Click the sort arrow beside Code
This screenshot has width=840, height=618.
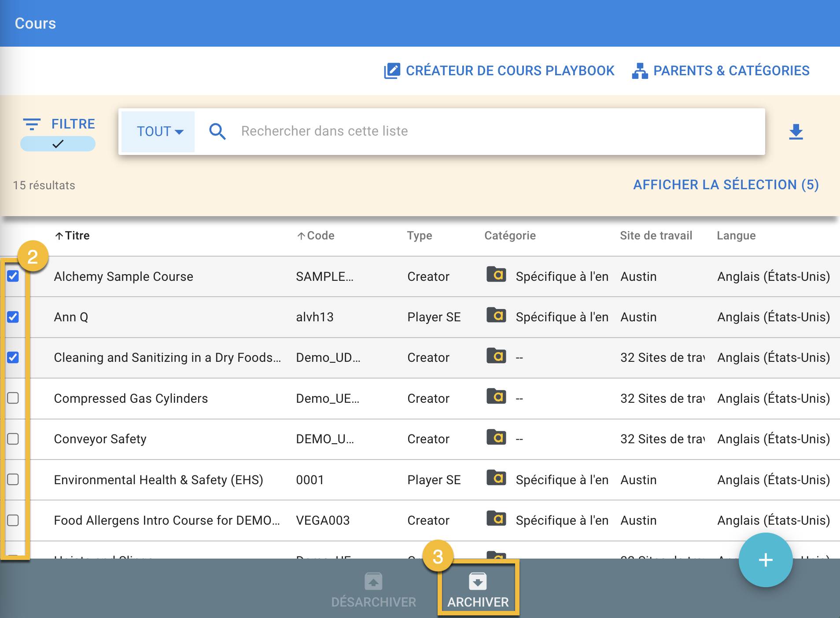click(301, 236)
